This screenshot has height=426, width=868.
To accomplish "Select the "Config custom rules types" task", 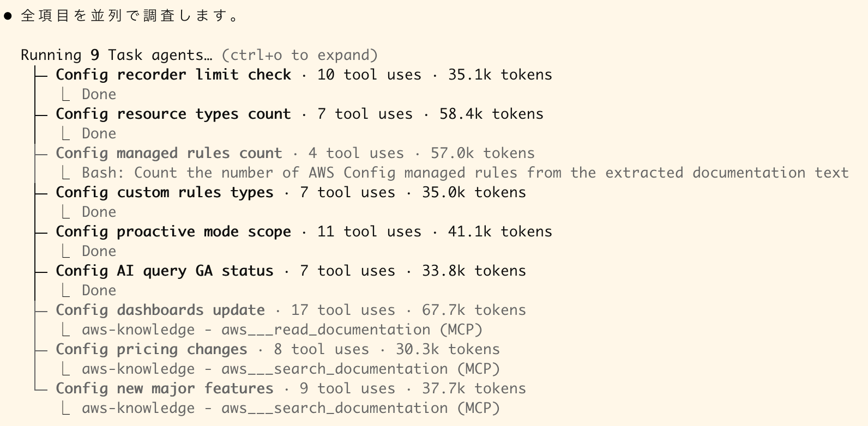I will (x=165, y=192).
